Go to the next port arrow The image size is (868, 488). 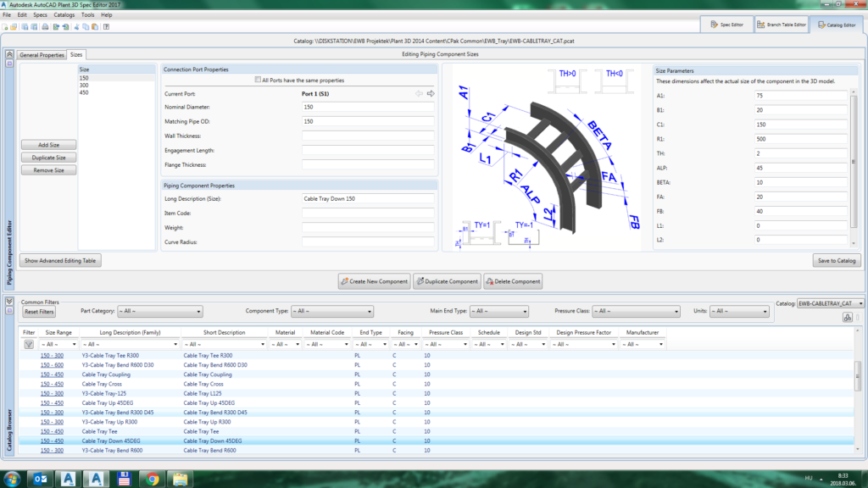click(431, 93)
